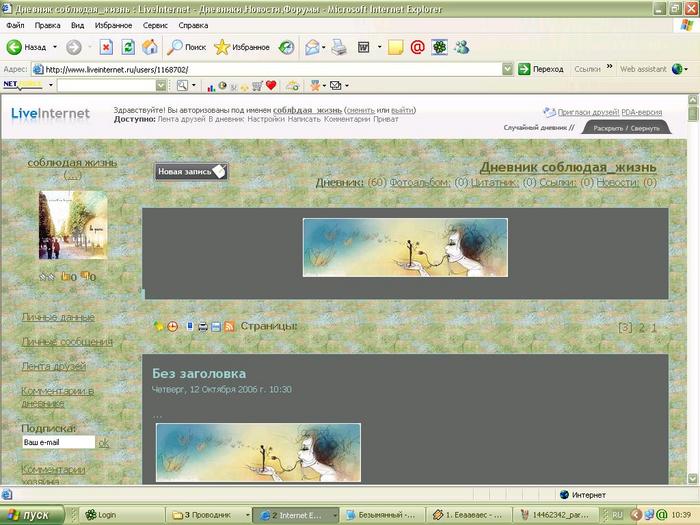Open the Messenger people icon
The width and height of the screenshot is (700, 525).
[462, 47]
